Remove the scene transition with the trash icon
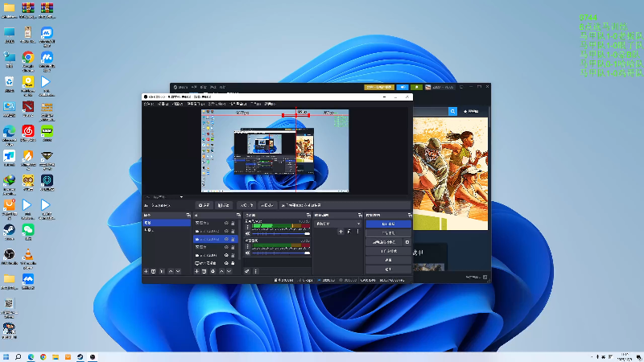The width and height of the screenshot is (644, 362). coord(349,232)
